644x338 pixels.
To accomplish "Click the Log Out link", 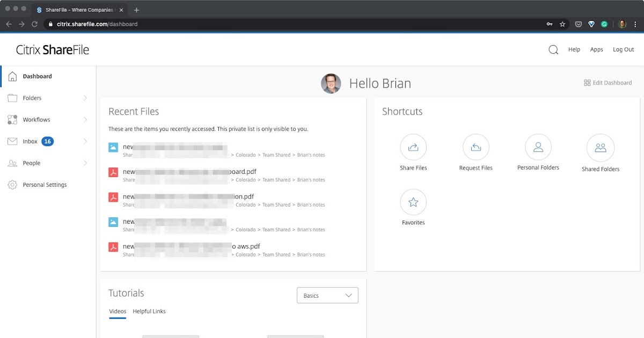I will click(623, 49).
